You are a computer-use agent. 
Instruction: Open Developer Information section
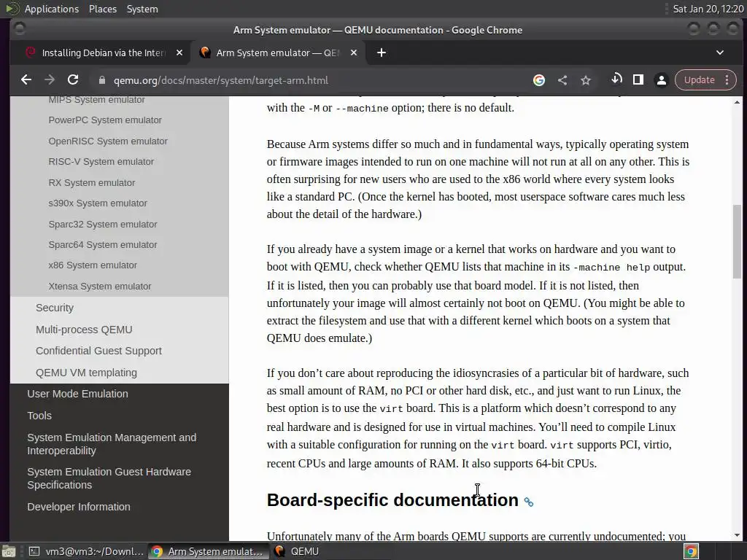(x=79, y=507)
